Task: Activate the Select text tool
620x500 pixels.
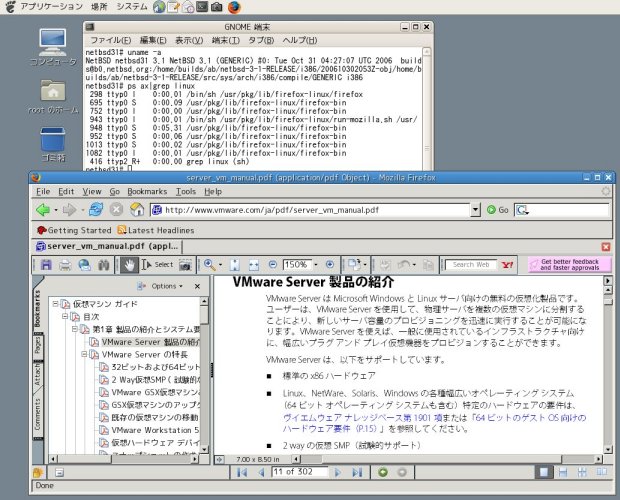Action: (x=157, y=265)
